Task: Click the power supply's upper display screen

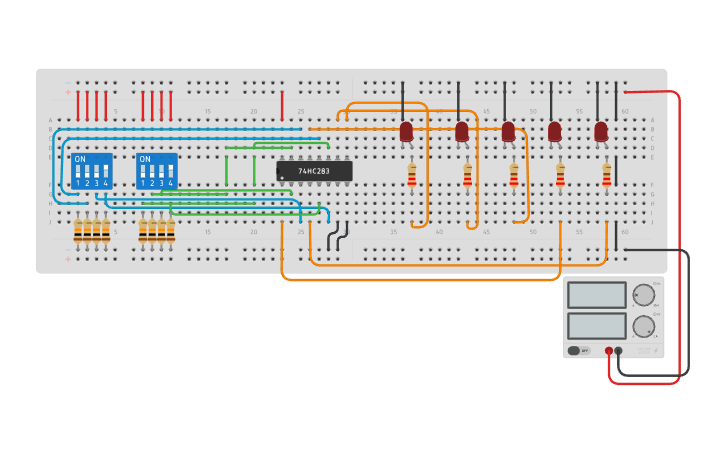Action: pyautogui.click(x=596, y=295)
